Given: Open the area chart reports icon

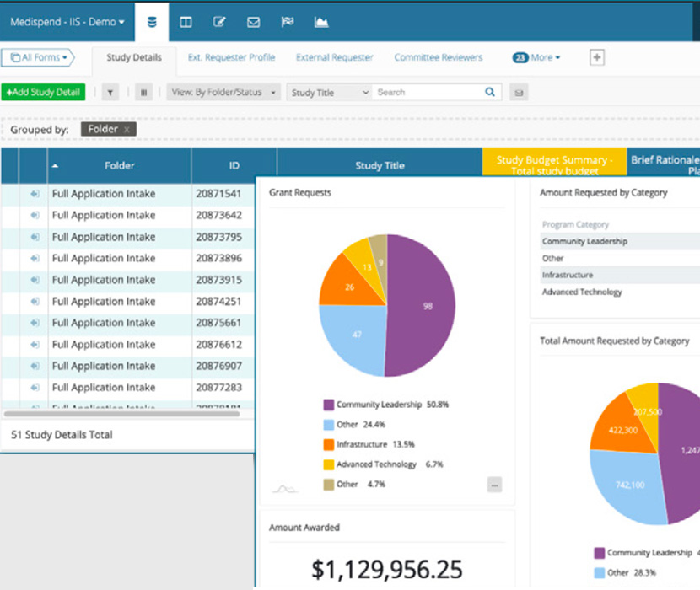Looking at the screenshot, I should 321,22.
